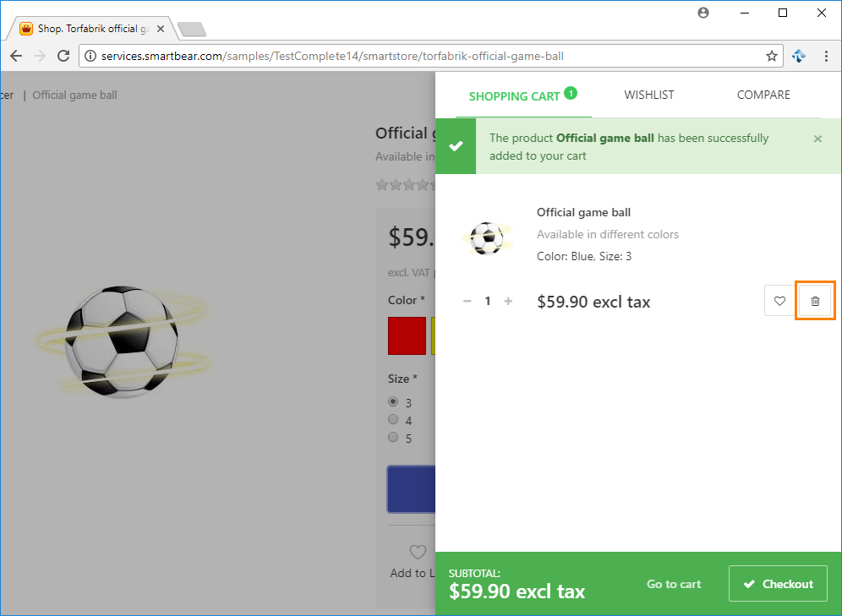Click the large soccer ball product image
This screenshot has height=616, width=842.
point(123,341)
